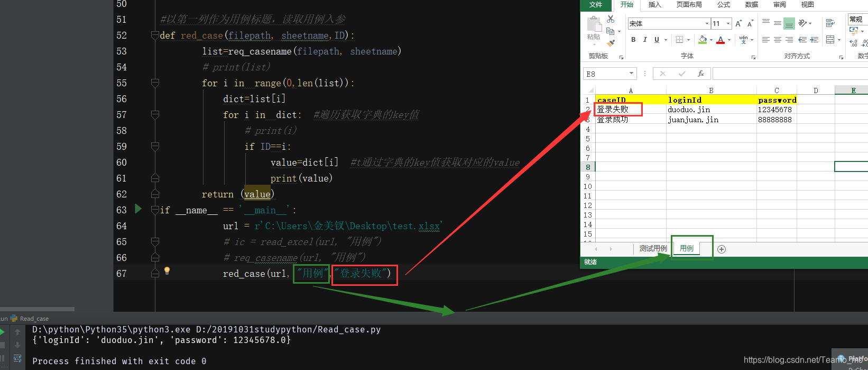The width and height of the screenshot is (868, 370).
Task: Select cell C3 containing 88888888
Action: pos(777,120)
